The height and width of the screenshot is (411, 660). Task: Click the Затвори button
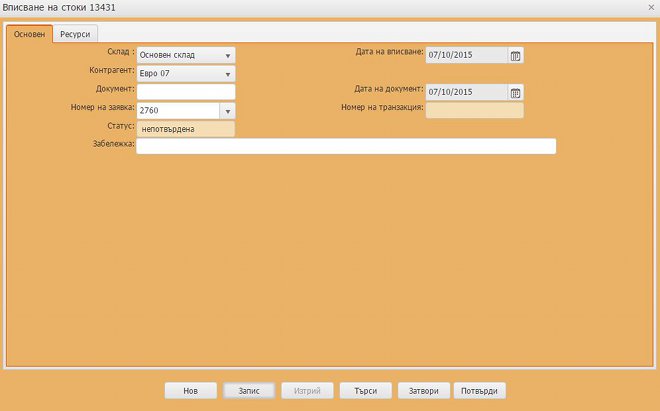(x=423, y=391)
